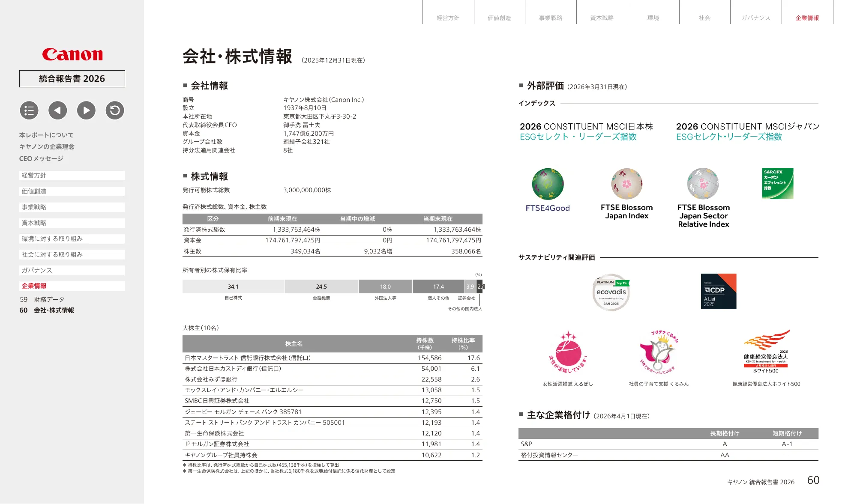Click モックスレイ・アンド・カンパニー shareholder row
The image size is (857, 504).
(333, 390)
